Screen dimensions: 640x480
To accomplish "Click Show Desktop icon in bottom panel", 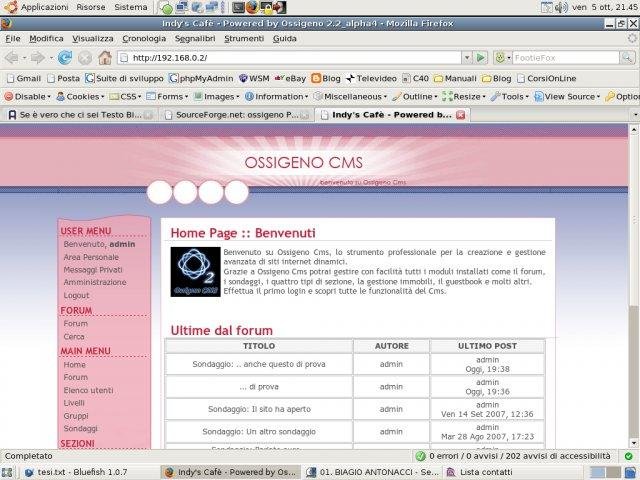I will click(x=7, y=472).
